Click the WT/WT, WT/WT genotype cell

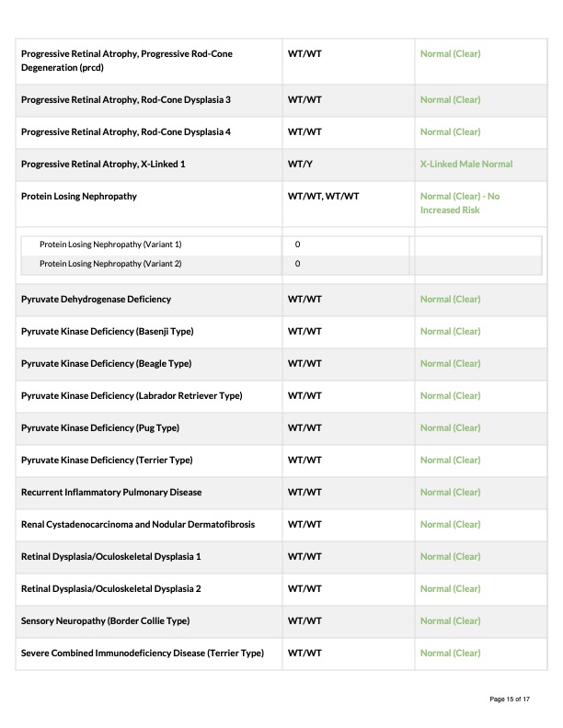(x=323, y=197)
